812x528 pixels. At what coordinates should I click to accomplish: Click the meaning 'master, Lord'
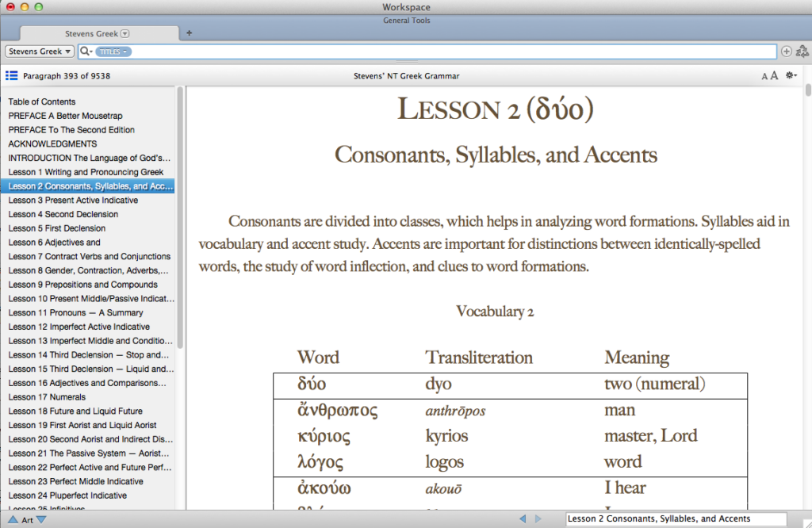click(650, 436)
